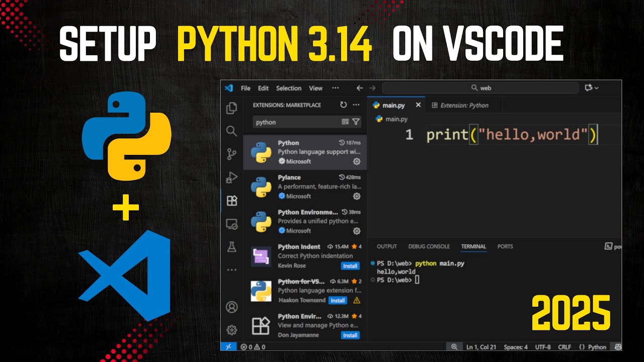Click zoom magnifier in status bar
This screenshot has width=644, height=362.
(454, 347)
